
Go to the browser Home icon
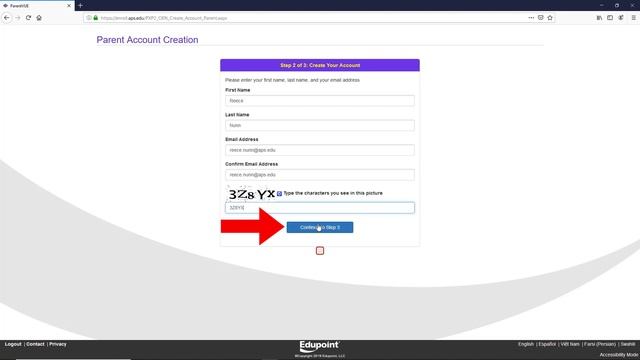click(x=39, y=18)
